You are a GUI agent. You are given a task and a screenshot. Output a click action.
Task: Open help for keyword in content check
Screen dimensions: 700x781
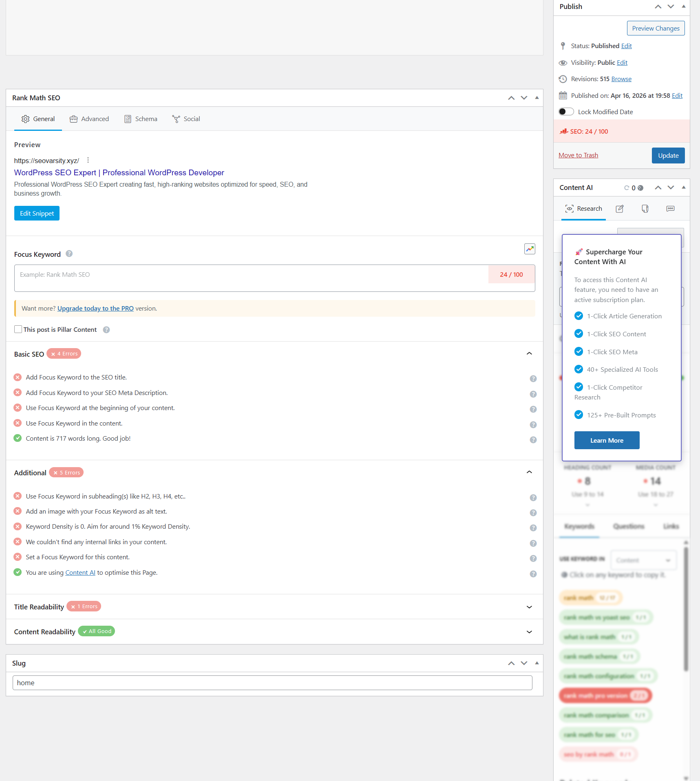533,425
